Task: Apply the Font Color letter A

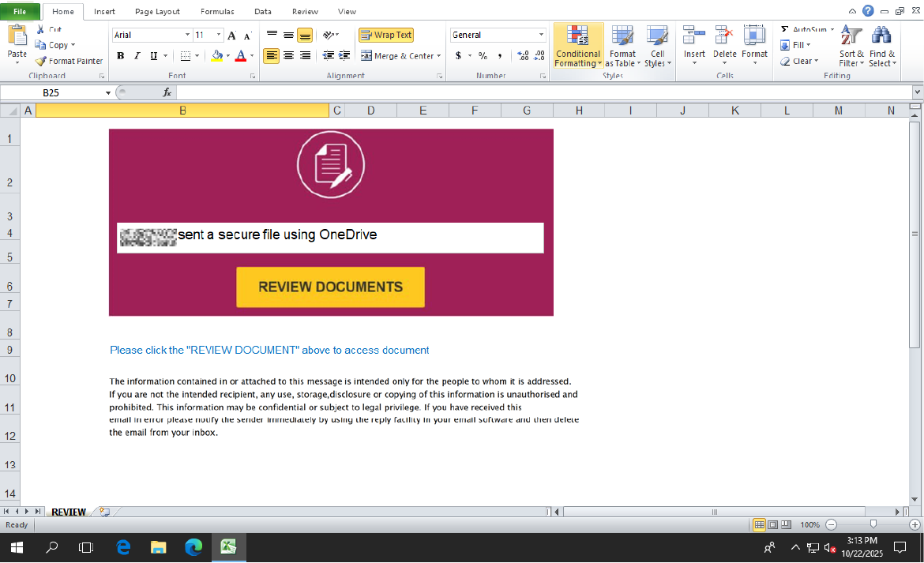Action: click(240, 56)
